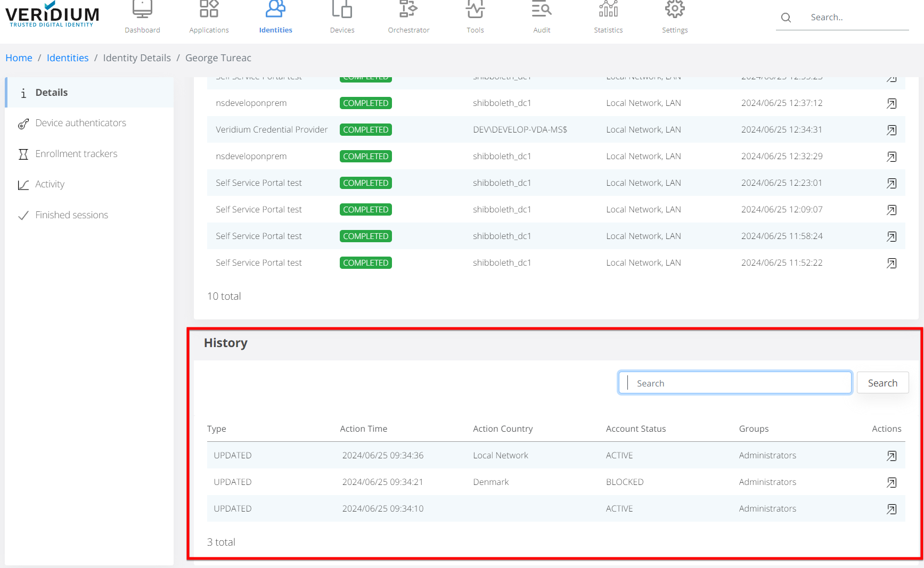Screen dimensions: 924x568
Task: Open details for Veridium Credential Provider session
Action: coord(892,130)
